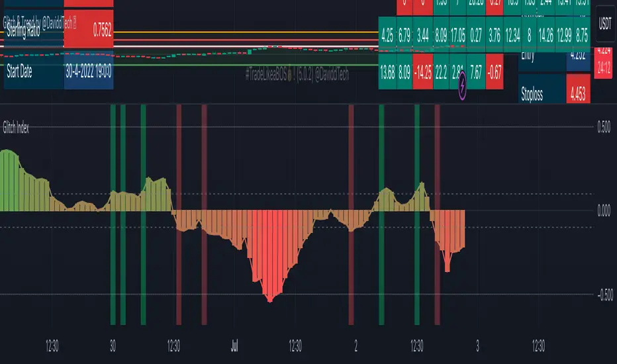The height and width of the screenshot is (364, 617).
Task: Click the Start Date label cell
Action: click(x=34, y=71)
